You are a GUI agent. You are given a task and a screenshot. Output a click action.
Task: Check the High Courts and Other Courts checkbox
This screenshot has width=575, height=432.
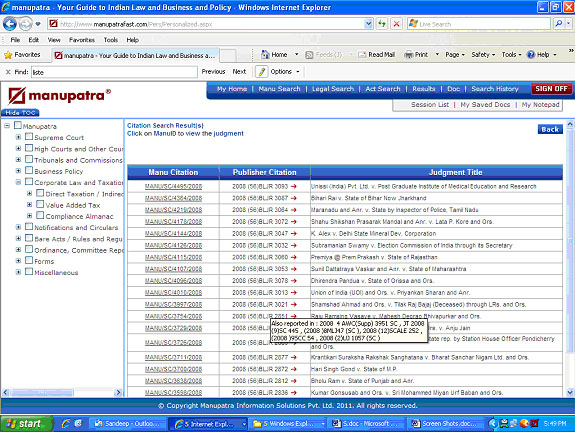point(29,148)
